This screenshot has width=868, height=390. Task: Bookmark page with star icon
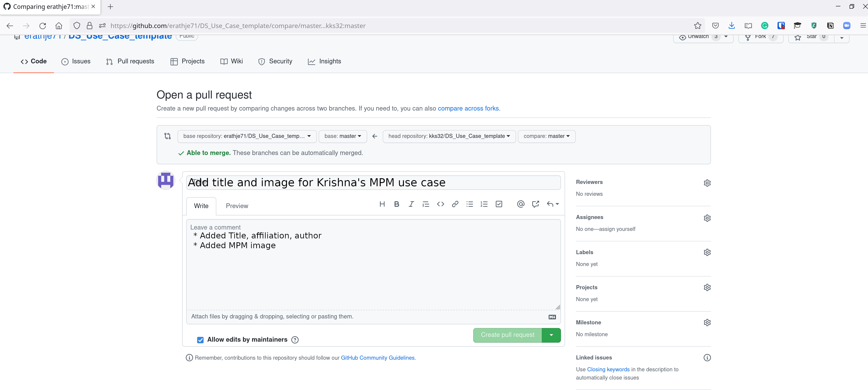[x=697, y=26]
